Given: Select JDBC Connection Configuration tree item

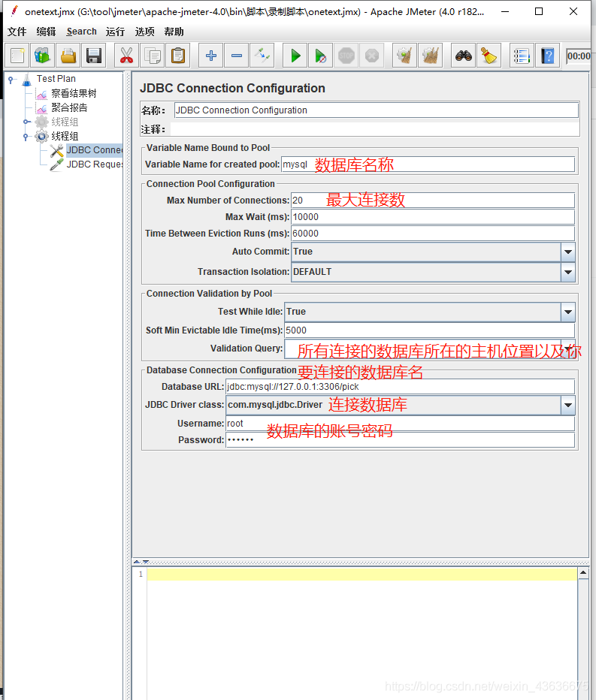Looking at the screenshot, I should (x=94, y=150).
